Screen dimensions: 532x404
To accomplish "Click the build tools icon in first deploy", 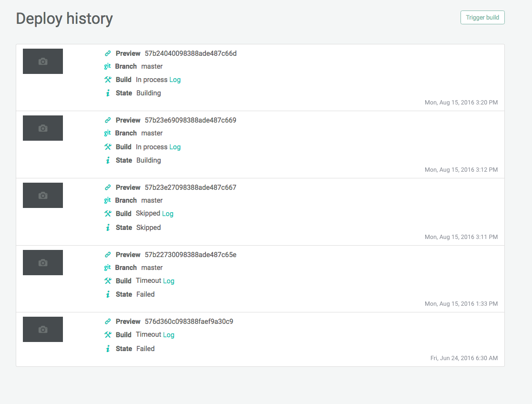I will 108,80.
